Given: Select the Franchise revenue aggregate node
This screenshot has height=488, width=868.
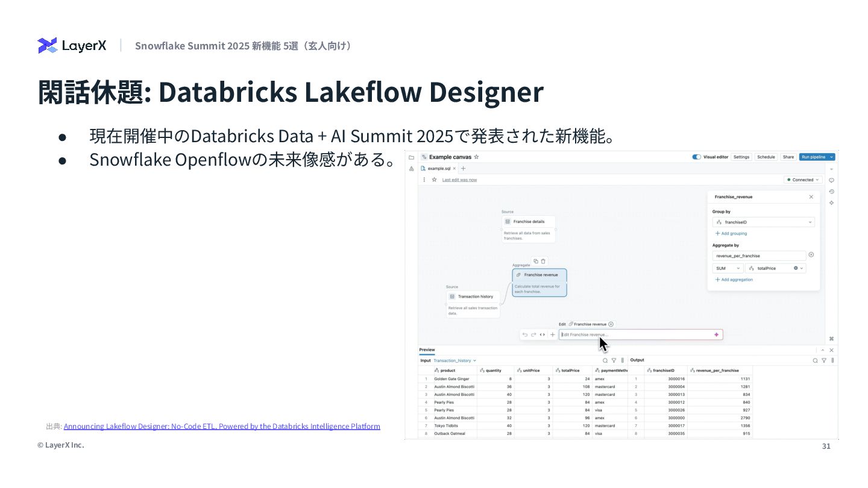Looking at the screenshot, I should click(539, 283).
